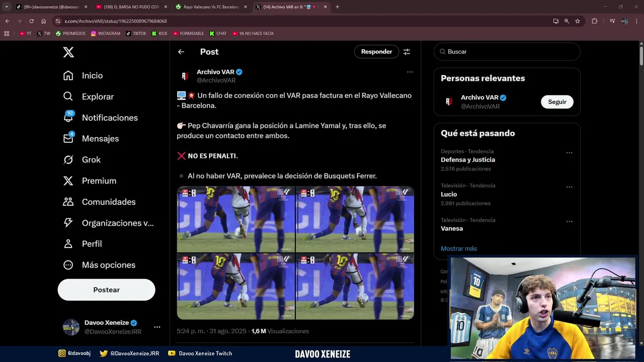This screenshot has width=644, height=362.
Task: Click the X logo home icon
Action: pos(68,52)
